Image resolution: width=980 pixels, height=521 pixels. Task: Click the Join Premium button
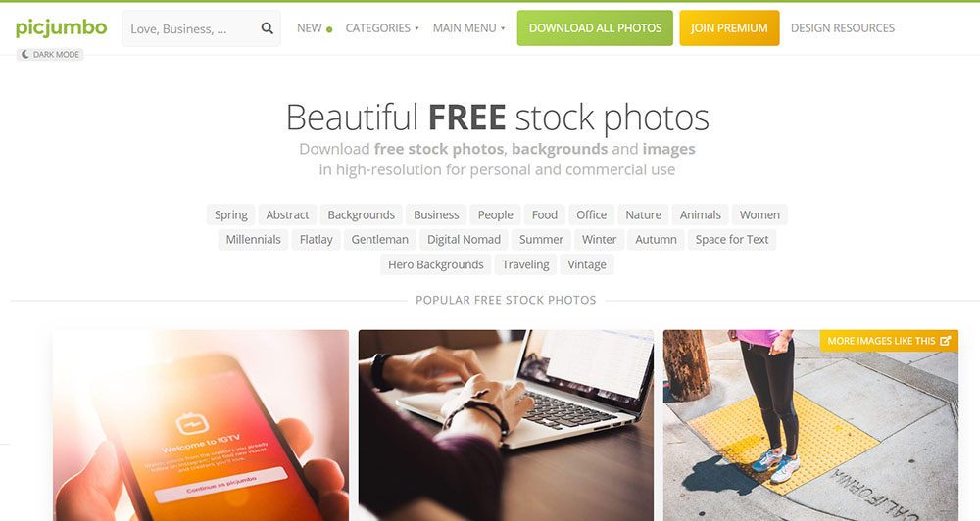point(729,28)
